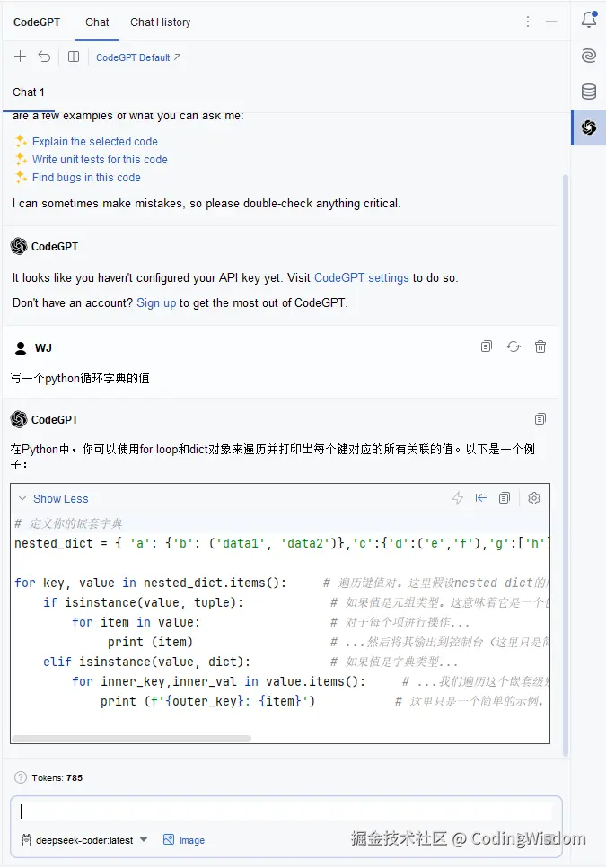Click the message input field

click(x=286, y=811)
